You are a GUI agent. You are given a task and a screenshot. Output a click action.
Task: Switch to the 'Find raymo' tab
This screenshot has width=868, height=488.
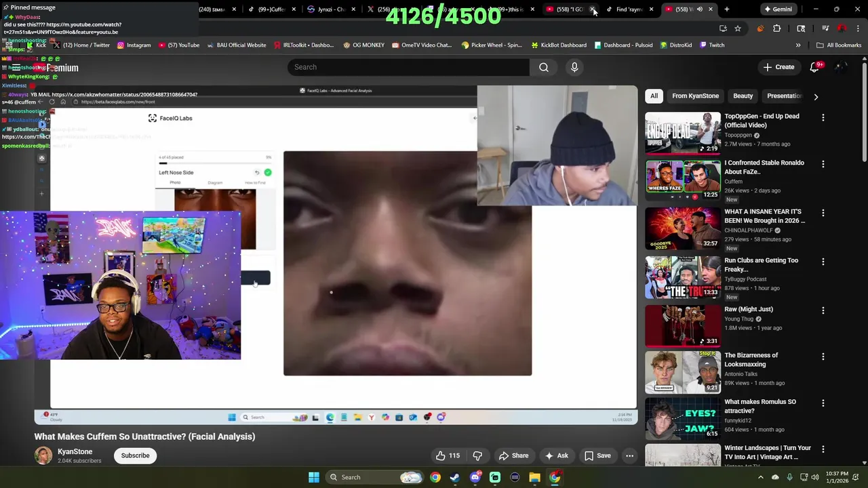(630, 9)
